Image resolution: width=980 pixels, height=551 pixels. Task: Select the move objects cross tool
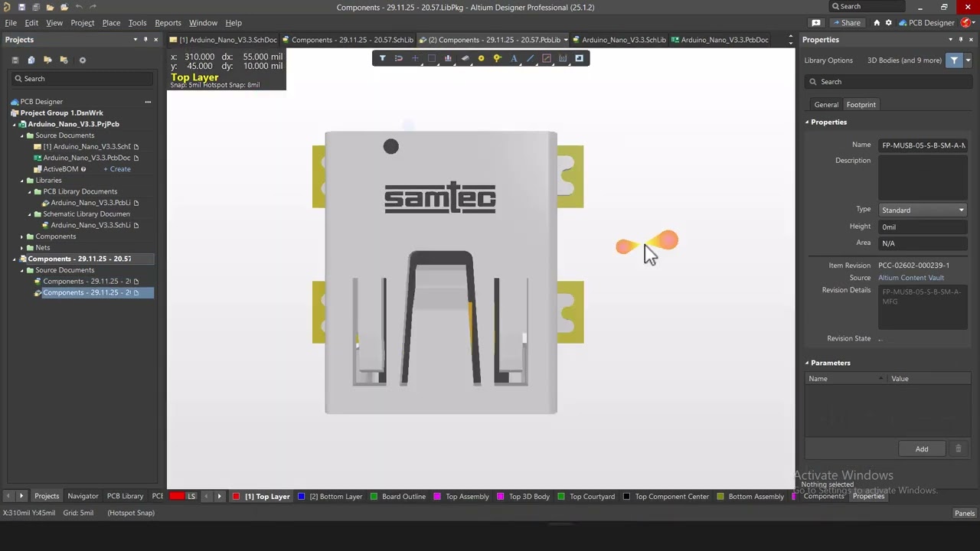pos(415,58)
